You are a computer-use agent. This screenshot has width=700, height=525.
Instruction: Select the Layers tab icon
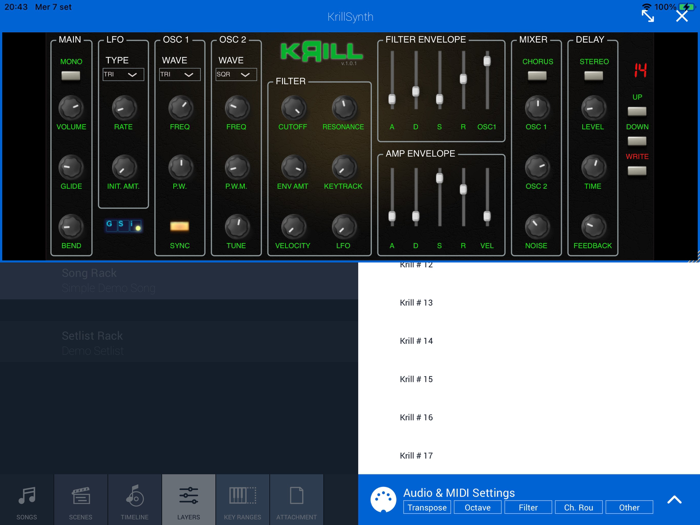188,496
